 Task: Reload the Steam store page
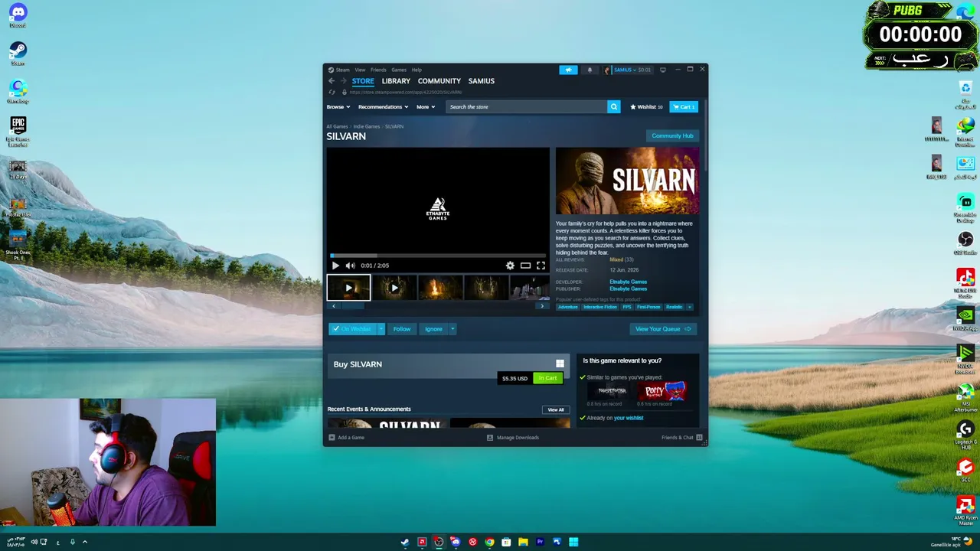[x=332, y=93]
